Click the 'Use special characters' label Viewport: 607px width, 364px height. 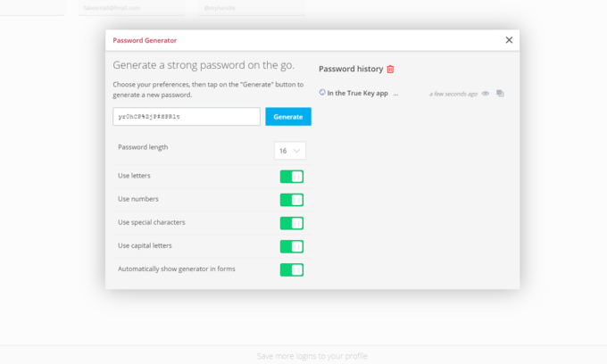pos(152,222)
